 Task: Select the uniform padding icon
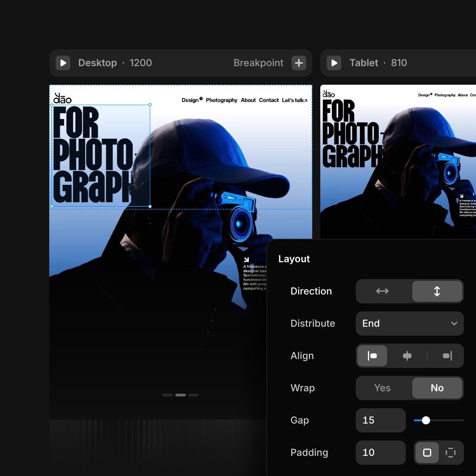tap(428, 453)
